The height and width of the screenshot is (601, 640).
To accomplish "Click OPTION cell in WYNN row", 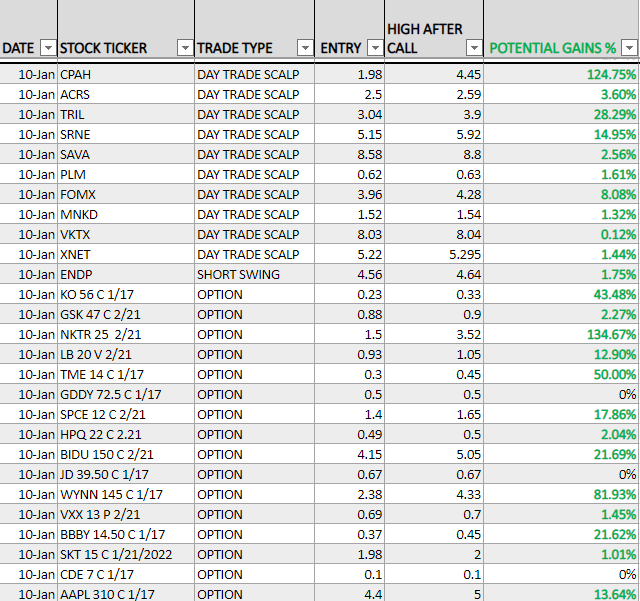I will click(x=254, y=494).
